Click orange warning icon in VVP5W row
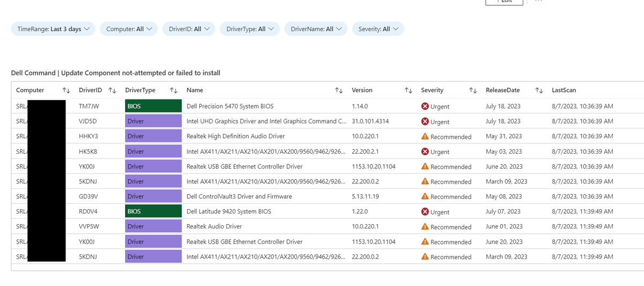 (425, 227)
